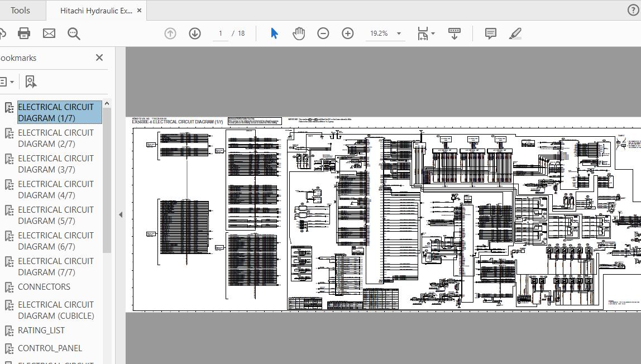Open the CONNECTORS bookmark
Image resolution: width=641 pixels, height=364 pixels.
(x=44, y=287)
